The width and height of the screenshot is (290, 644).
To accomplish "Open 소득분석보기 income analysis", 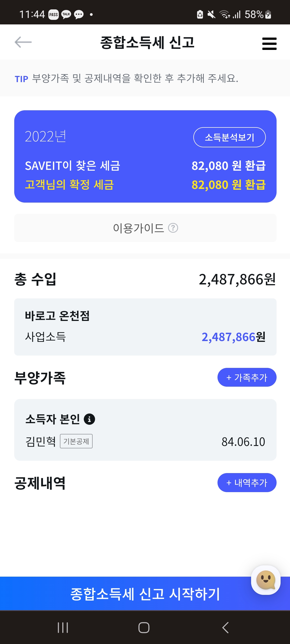I will point(229,137).
